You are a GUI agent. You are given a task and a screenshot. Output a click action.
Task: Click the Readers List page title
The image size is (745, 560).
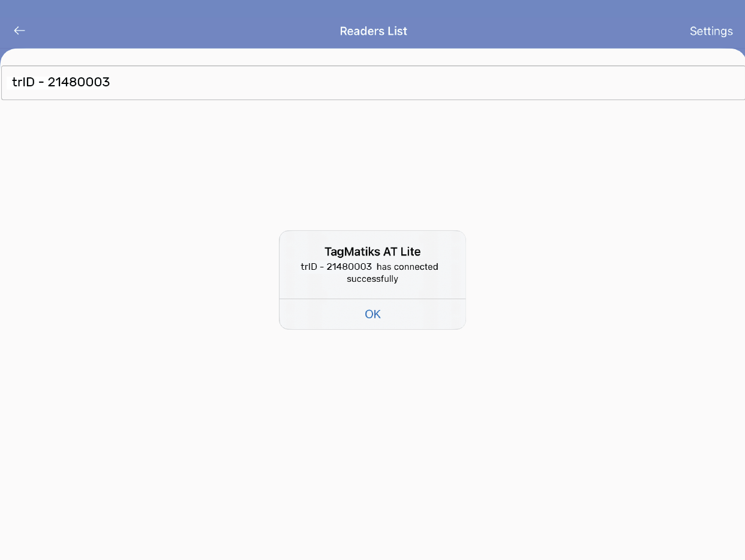pyautogui.click(x=373, y=31)
